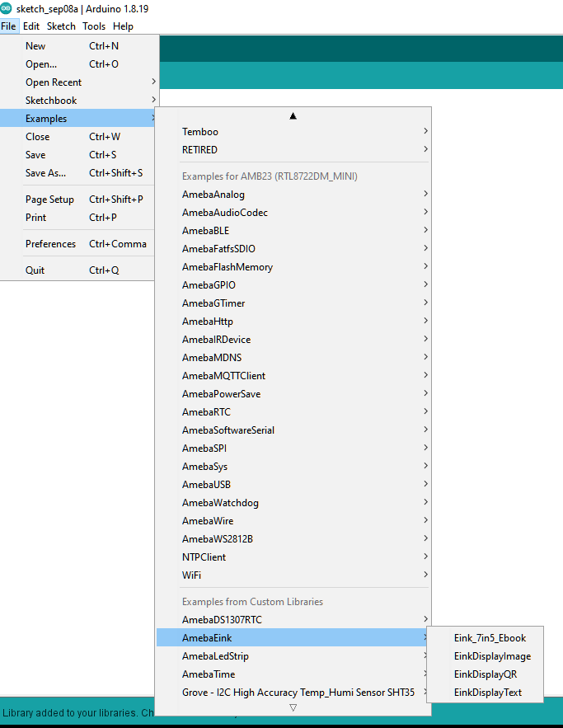
Task: Expand AmebaRTC examples
Action: 293,411
